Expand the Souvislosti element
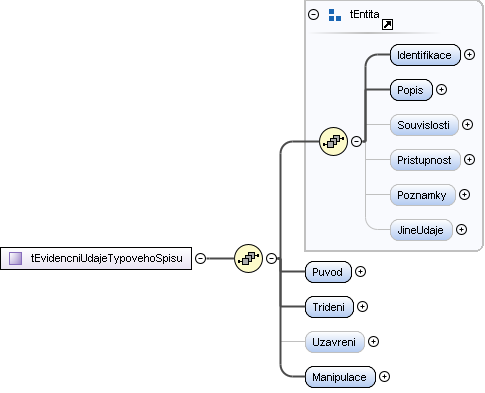This screenshot has width=485, height=393. (x=467, y=124)
